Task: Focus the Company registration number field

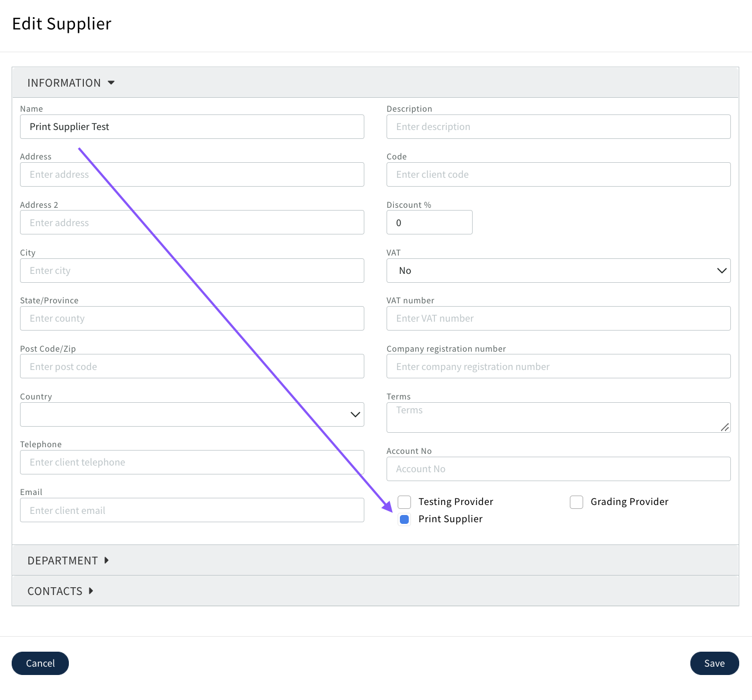Action: (558, 367)
